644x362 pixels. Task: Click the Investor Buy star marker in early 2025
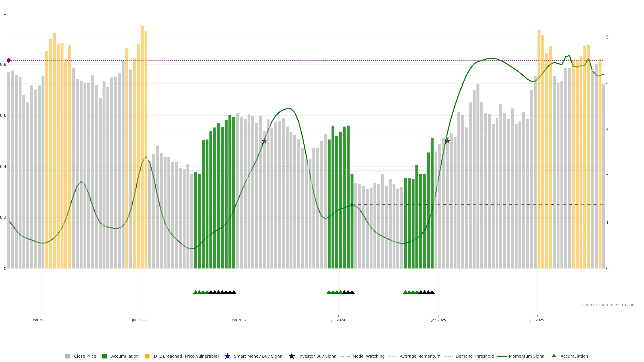coord(447,141)
